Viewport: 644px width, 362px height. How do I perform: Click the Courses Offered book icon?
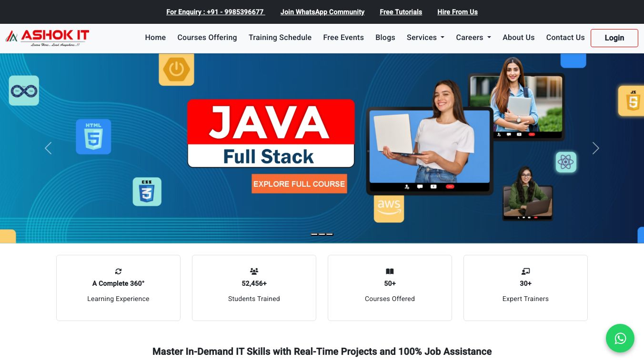pos(390,271)
